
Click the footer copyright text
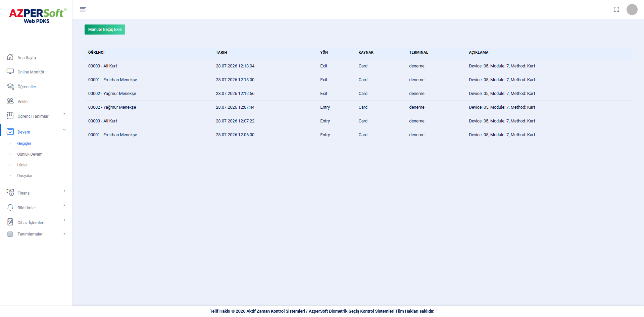[322, 311]
